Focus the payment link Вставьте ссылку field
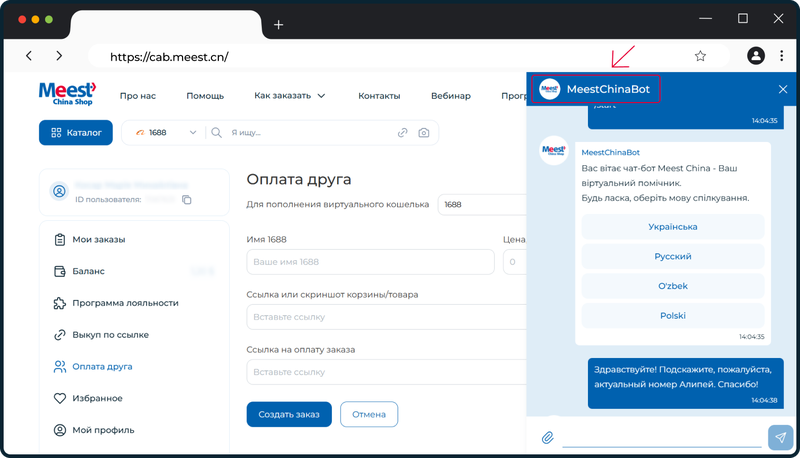The height and width of the screenshot is (458, 800). (x=386, y=372)
